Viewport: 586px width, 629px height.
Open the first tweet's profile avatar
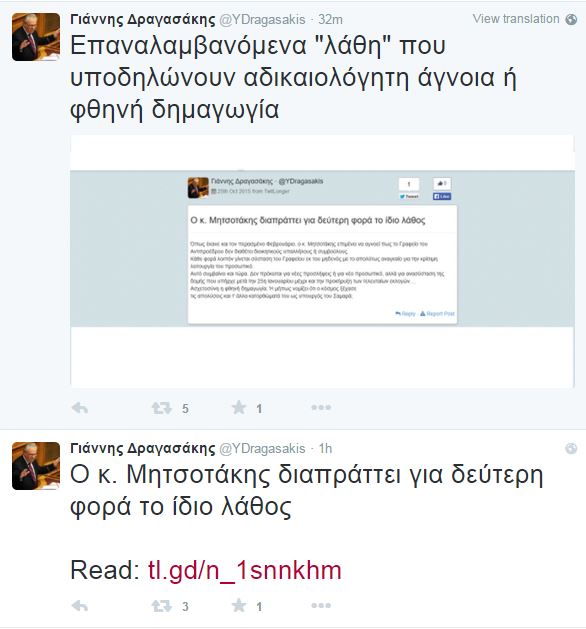(x=36, y=37)
